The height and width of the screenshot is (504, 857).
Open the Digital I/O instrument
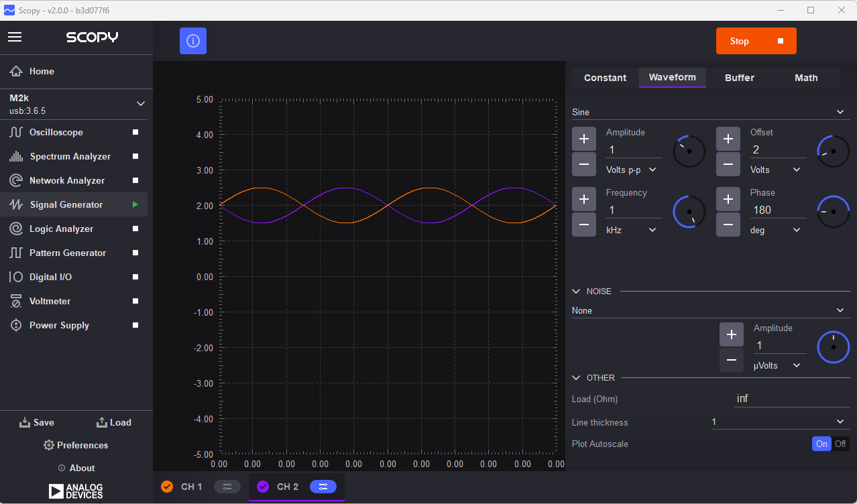74,277
